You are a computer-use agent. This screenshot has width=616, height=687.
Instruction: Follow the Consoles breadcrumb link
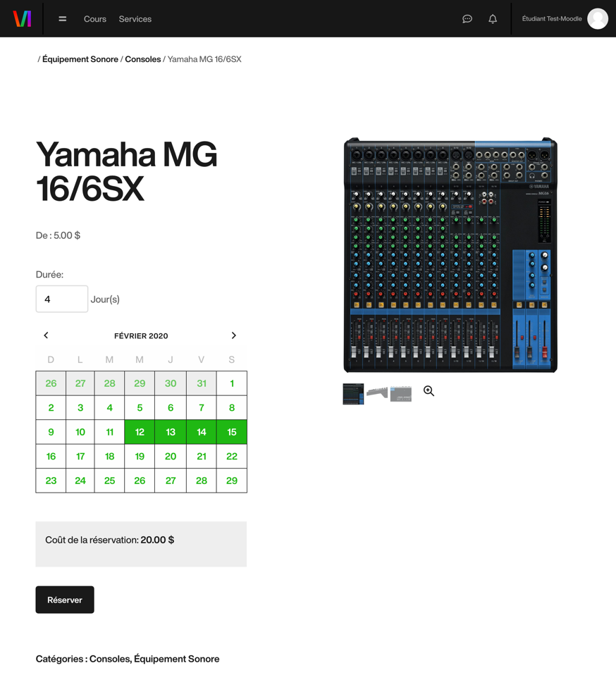pyautogui.click(x=142, y=59)
